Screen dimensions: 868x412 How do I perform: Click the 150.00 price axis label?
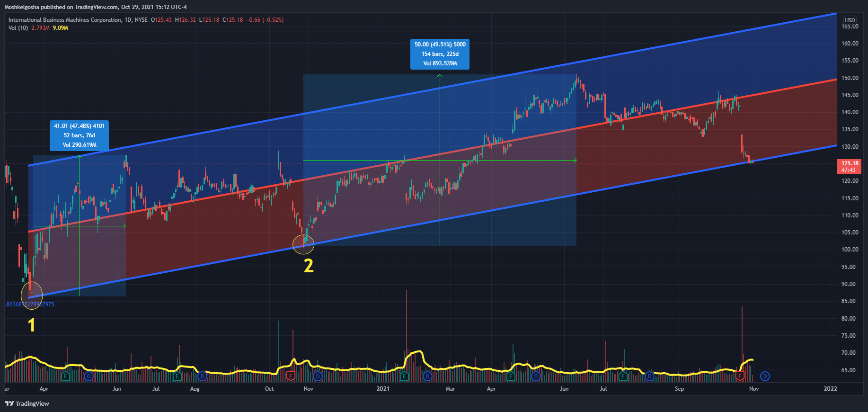click(850, 78)
